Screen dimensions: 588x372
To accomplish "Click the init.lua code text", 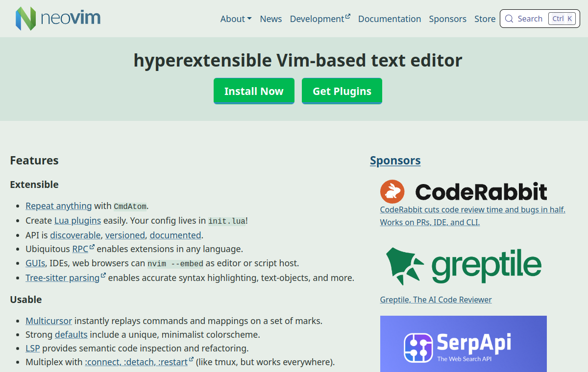I will [x=227, y=221].
